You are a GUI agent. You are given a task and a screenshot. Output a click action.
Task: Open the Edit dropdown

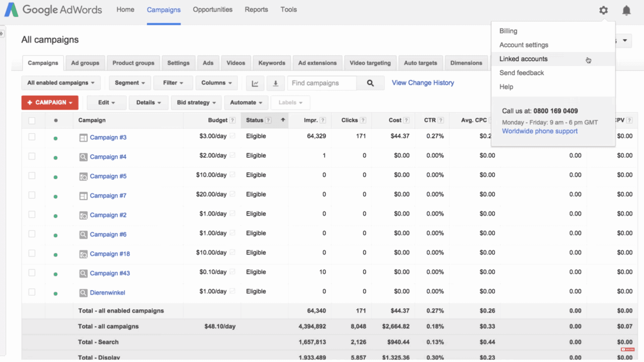pos(107,103)
